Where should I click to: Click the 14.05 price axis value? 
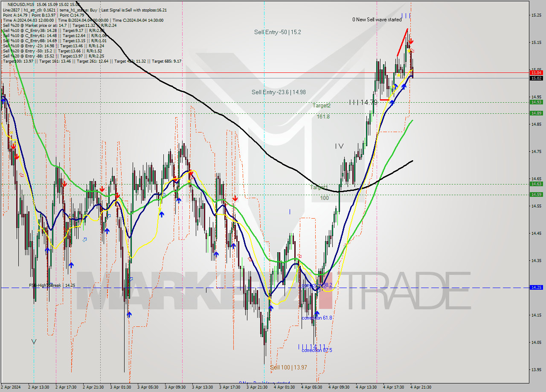[x=536, y=342]
